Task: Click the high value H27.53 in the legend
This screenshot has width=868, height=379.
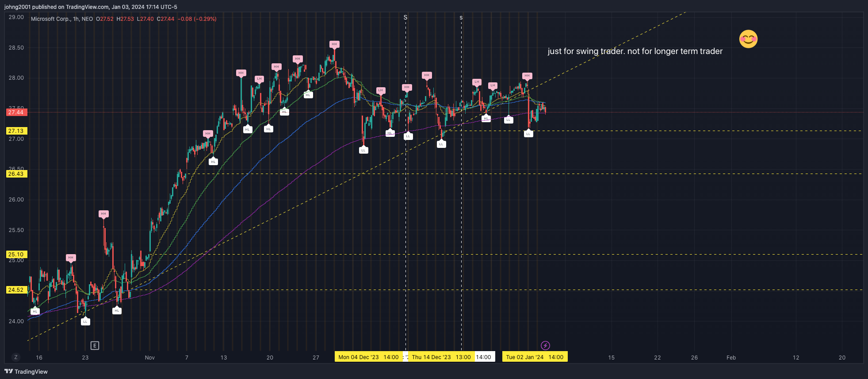Action: pos(125,19)
